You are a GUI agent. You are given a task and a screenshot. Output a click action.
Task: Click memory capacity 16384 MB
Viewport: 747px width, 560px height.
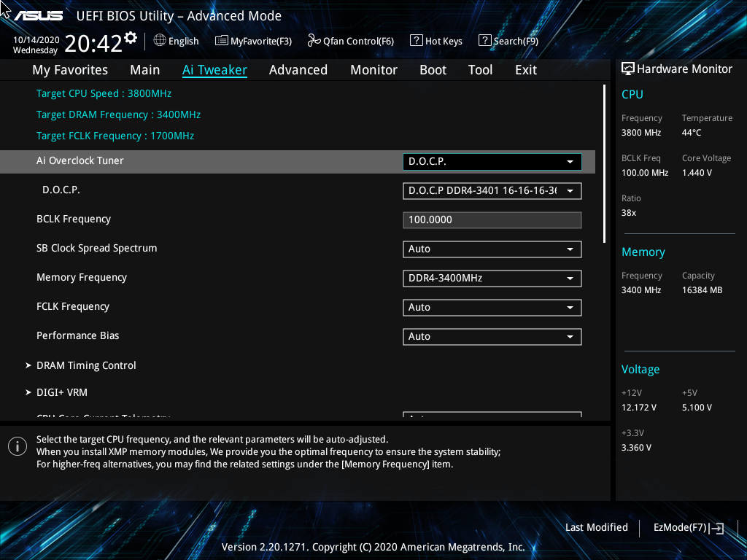[x=703, y=290]
